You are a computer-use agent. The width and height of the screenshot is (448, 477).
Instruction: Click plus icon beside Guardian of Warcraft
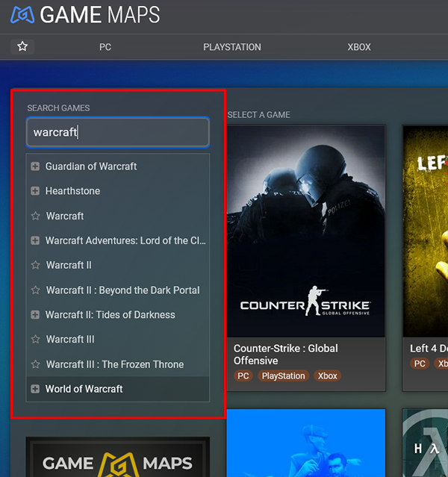(x=35, y=166)
